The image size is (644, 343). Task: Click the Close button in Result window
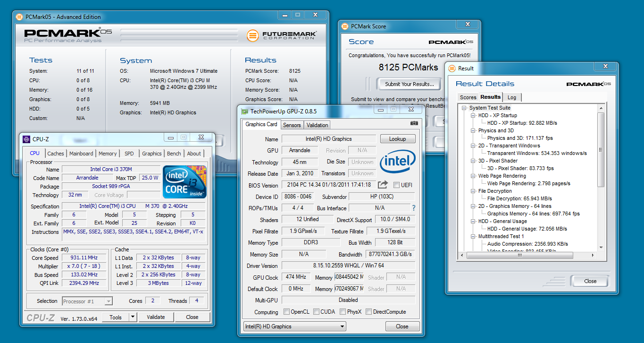(x=590, y=281)
